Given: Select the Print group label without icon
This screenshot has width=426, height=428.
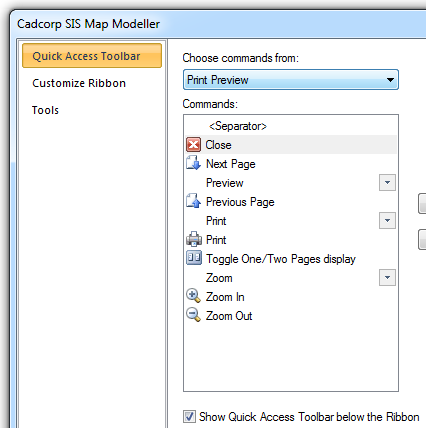Looking at the screenshot, I should (216, 221).
